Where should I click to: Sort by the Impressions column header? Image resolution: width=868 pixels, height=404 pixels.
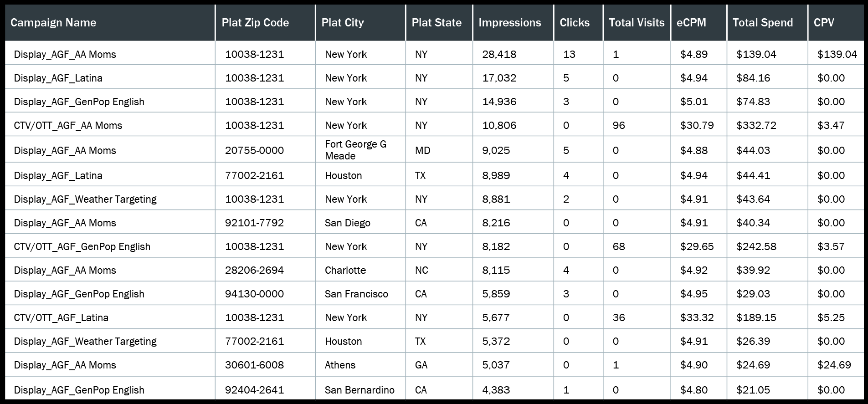pyautogui.click(x=510, y=23)
